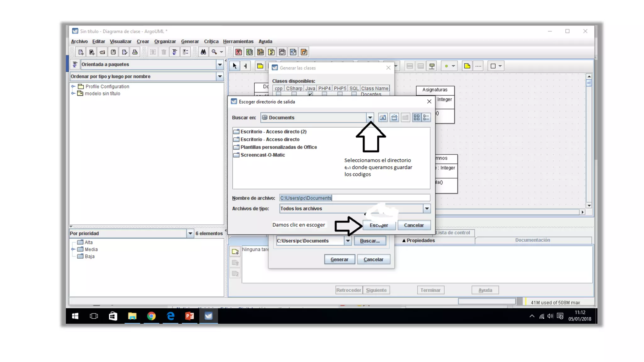Open the Find binoculars tool
Screen dimensions: 644x362
(203, 52)
